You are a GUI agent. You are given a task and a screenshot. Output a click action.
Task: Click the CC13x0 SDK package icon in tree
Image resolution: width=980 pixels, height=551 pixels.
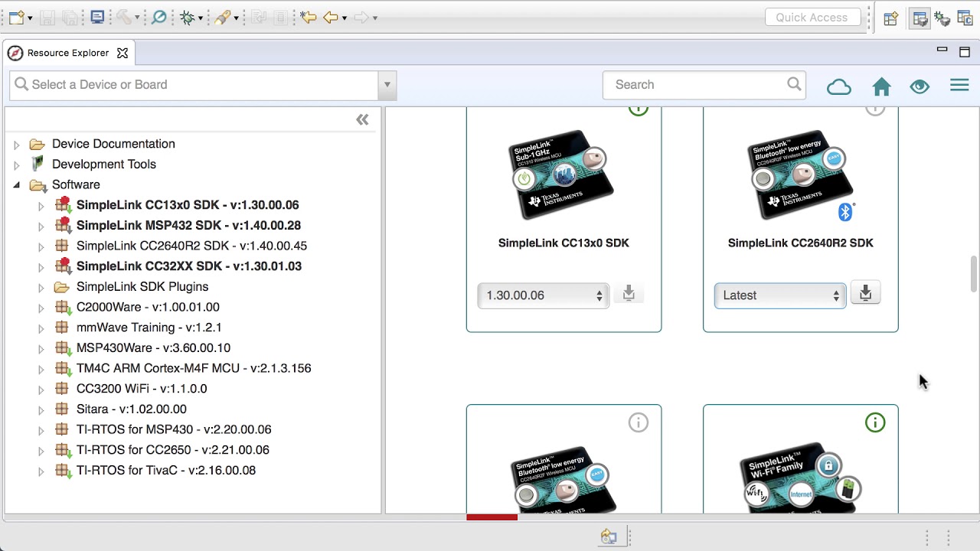[x=63, y=205]
